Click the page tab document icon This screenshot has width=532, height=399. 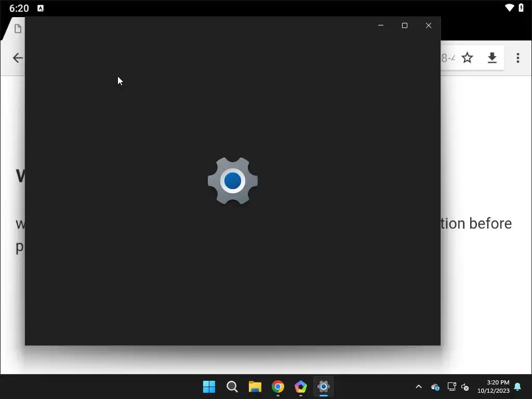(18, 29)
